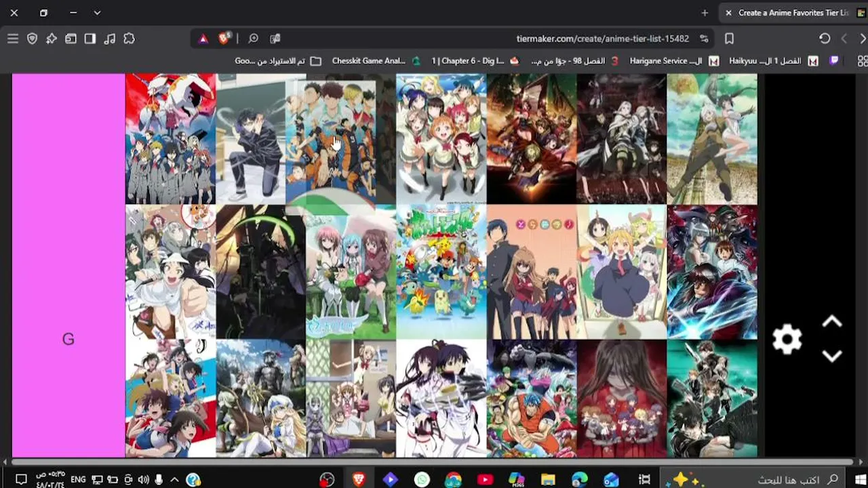Move the G tier row up
868x488 pixels.
(832, 322)
